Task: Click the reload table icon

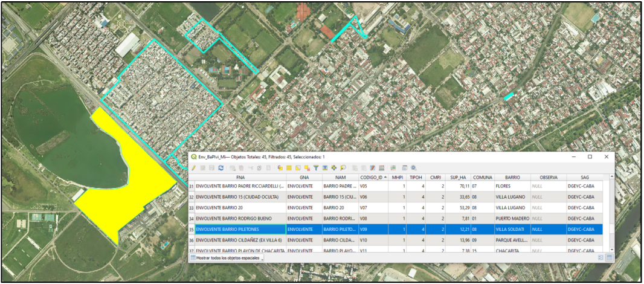Action: click(x=221, y=168)
